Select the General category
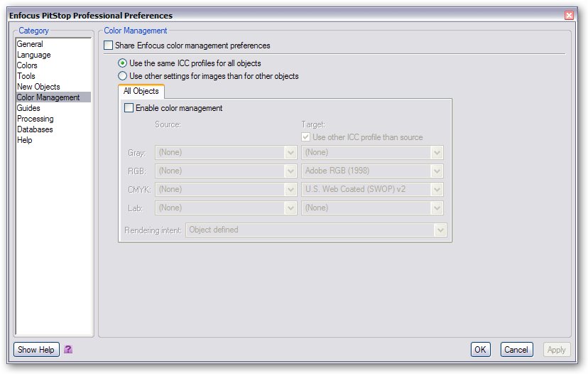This screenshot has height=374, width=588. pos(53,44)
